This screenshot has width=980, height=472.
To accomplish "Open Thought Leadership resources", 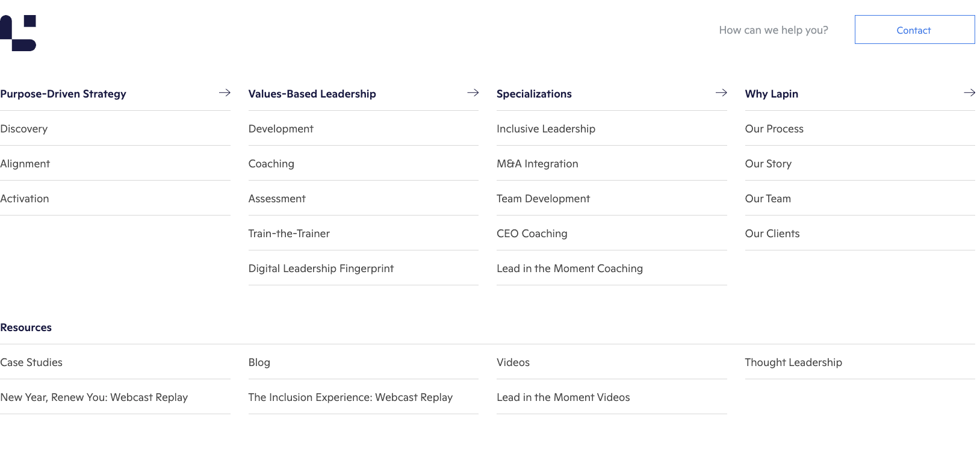I will click(x=793, y=362).
